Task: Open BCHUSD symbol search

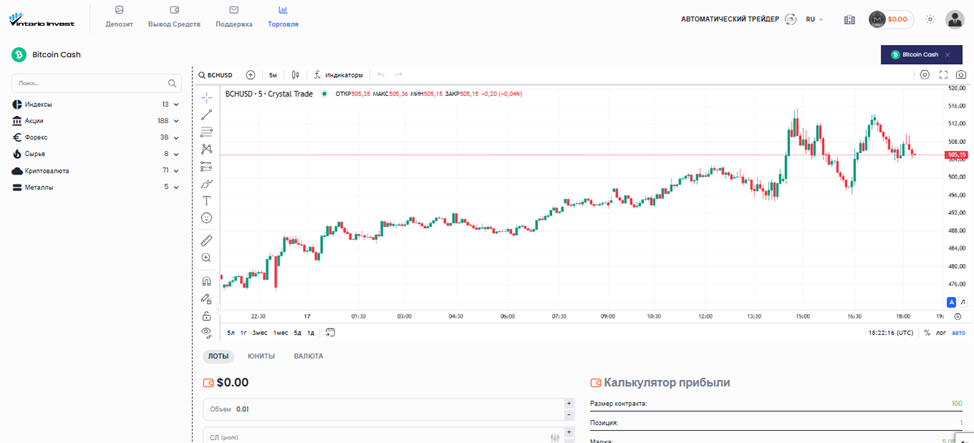Action: 216,75
